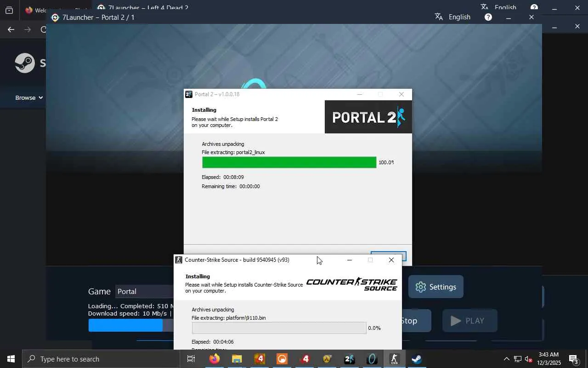588x368 pixels.
Task: Click the grayed PLAY button in 7Launcher
Action: [469, 321]
